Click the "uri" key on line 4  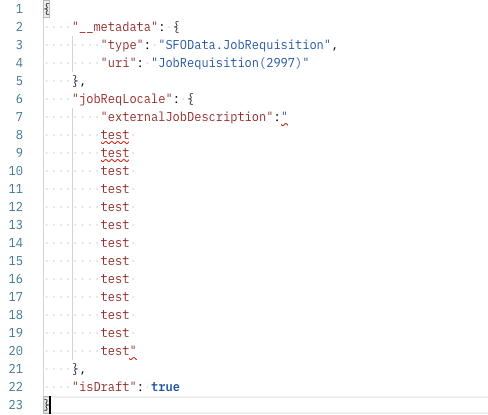[118, 63]
